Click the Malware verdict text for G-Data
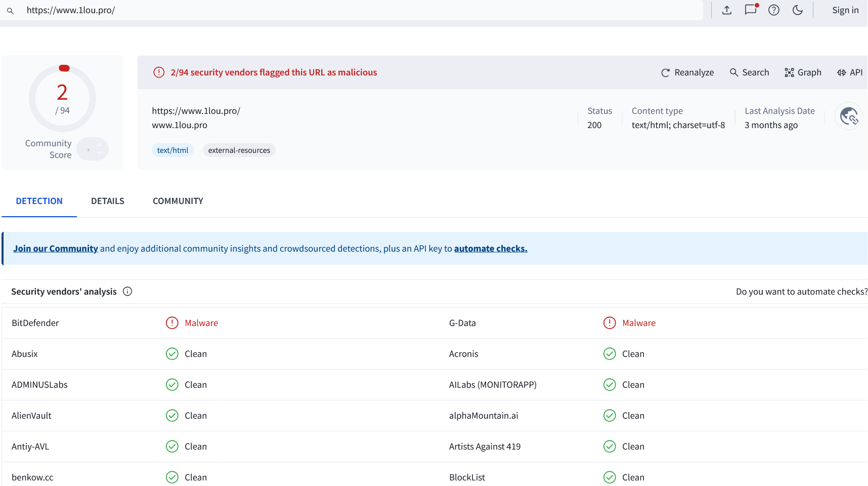868x486 pixels. pos(639,323)
